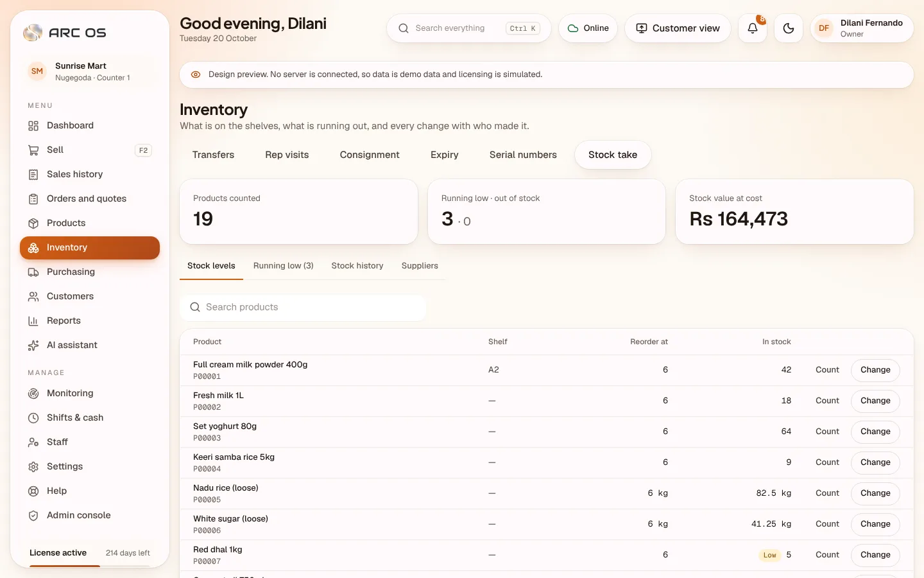The height and width of the screenshot is (578, 924).
Task: Focus the Search everything box
Action: (468, 28)
